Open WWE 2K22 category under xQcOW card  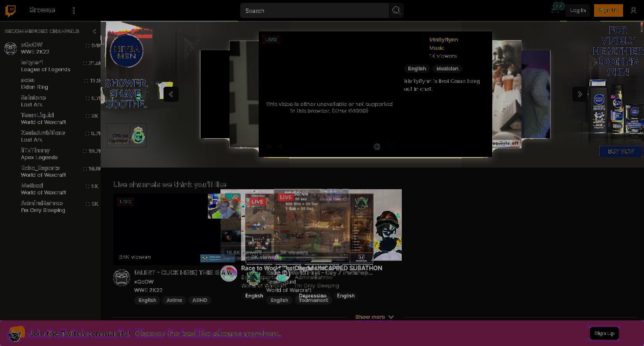pyautogui.click(x=148, y=290)
